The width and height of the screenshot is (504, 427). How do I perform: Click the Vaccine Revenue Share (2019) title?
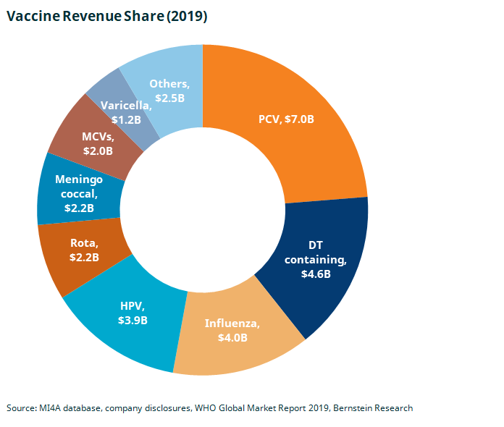[107, 16]
